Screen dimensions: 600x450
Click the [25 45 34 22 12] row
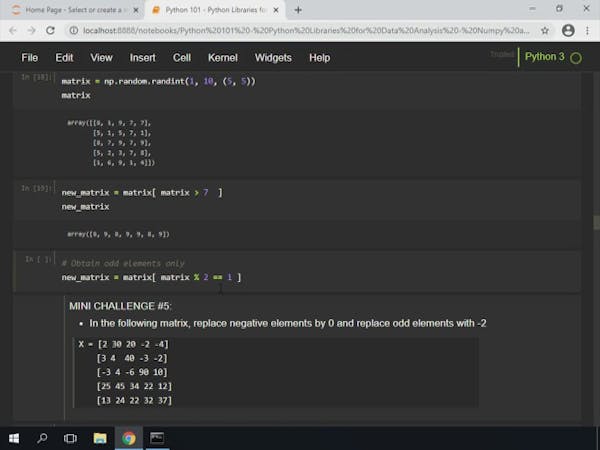tap(134, 386)
